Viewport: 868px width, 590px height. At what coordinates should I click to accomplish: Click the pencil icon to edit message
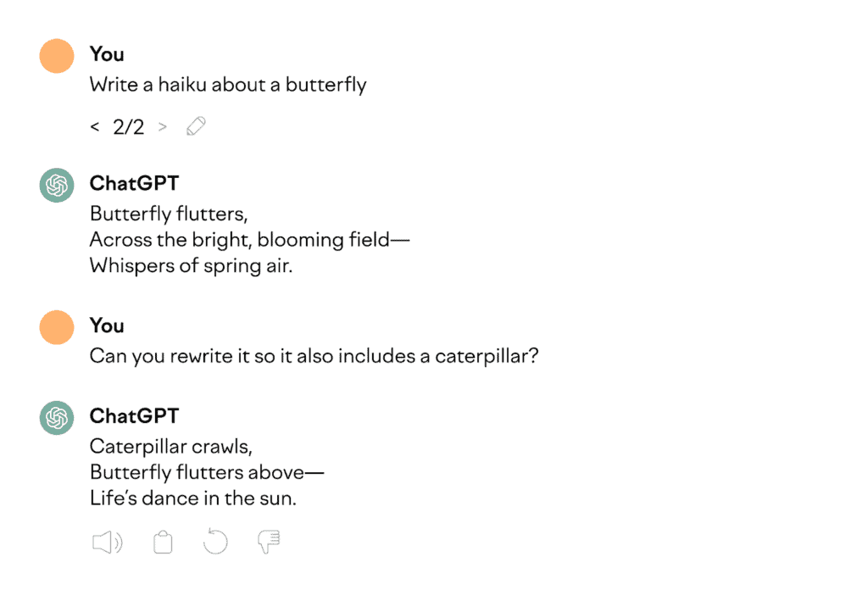(x=196, y=127)
